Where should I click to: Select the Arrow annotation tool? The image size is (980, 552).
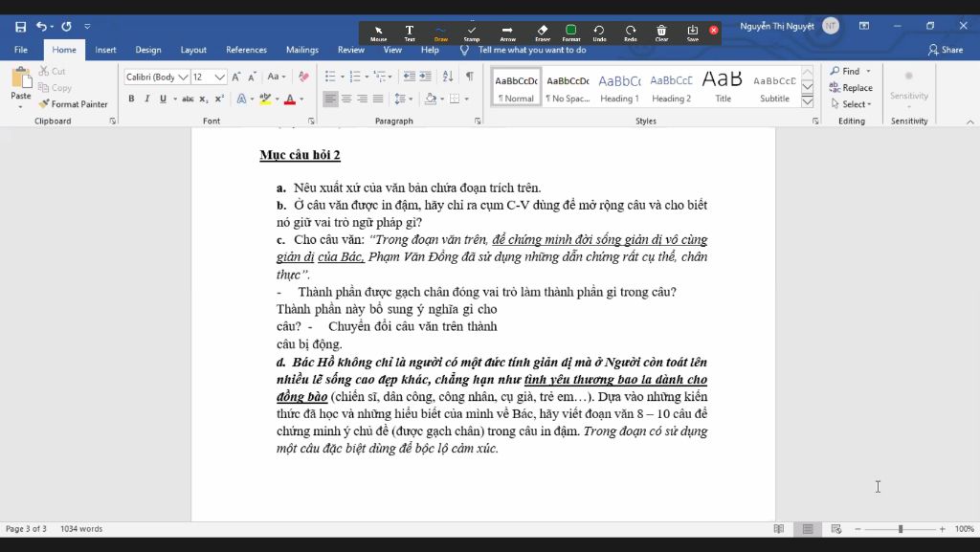pos(507,33)
